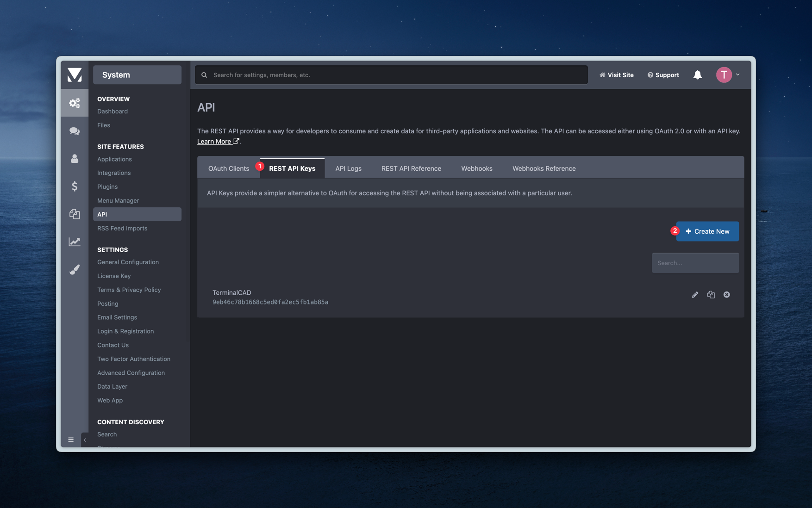812x508 pixels.
Task: Open the notifications bell icon
Action: (698, 74)
